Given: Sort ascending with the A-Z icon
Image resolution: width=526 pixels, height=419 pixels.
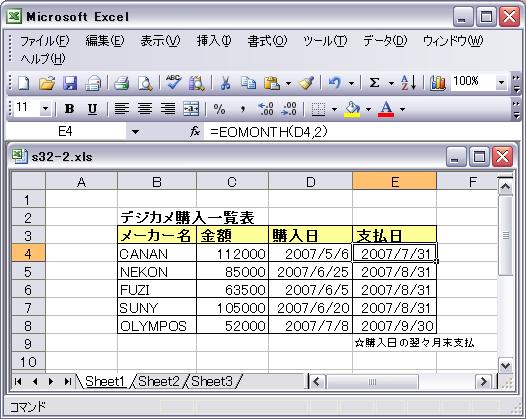Looking at the screenshot, I should (409, 83).
